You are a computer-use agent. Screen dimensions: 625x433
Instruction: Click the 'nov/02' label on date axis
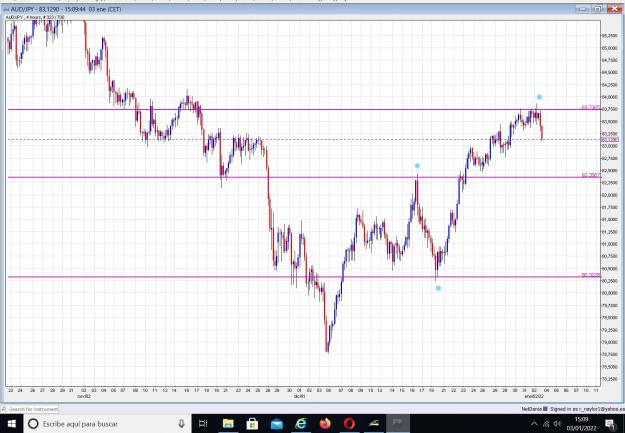click(84, 396)
